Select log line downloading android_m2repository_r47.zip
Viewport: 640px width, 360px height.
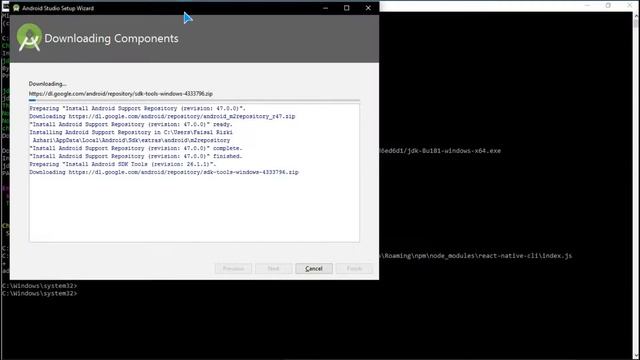point(162,116)
